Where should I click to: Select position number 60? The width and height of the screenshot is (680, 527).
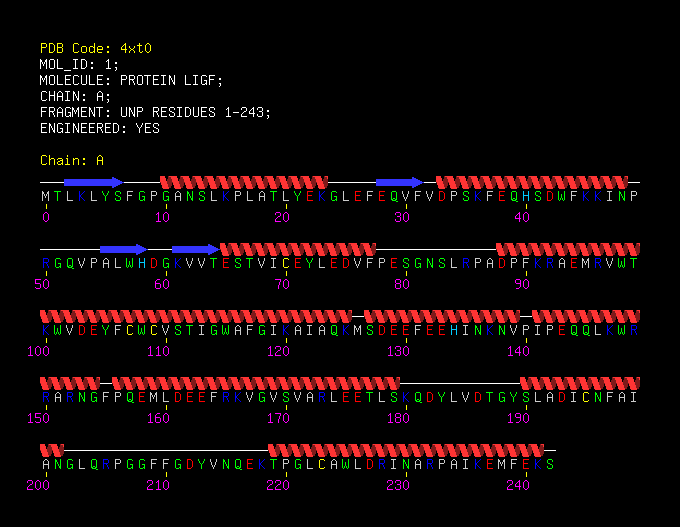click(x=162, y=284)
